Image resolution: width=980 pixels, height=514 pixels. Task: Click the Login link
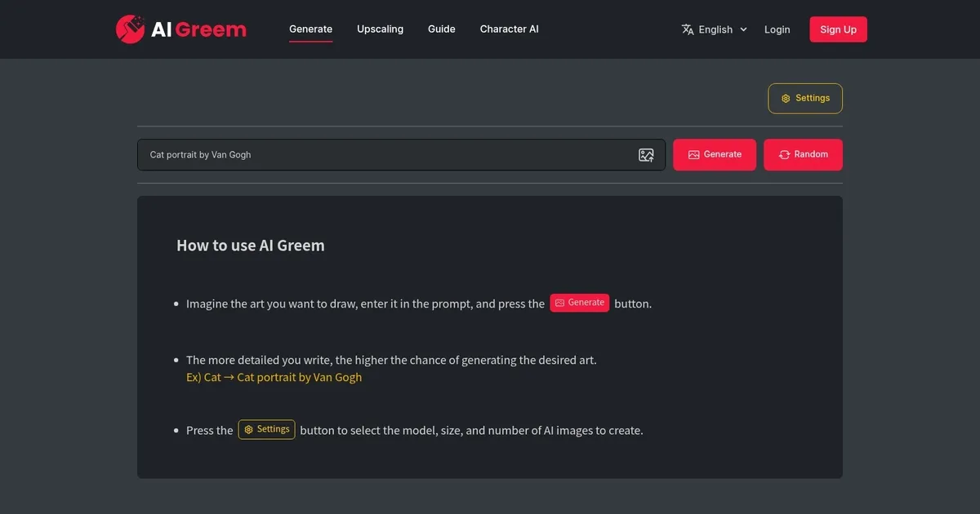[777, 29]
